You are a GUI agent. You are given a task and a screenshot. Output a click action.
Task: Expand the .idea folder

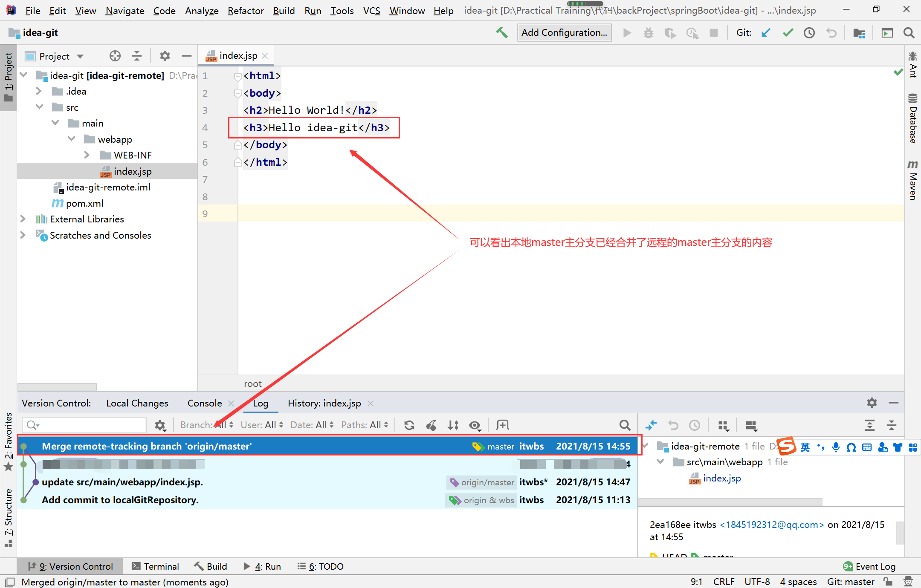38,91
